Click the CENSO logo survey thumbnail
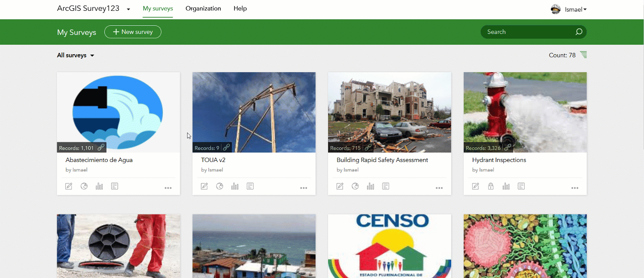 390,246
